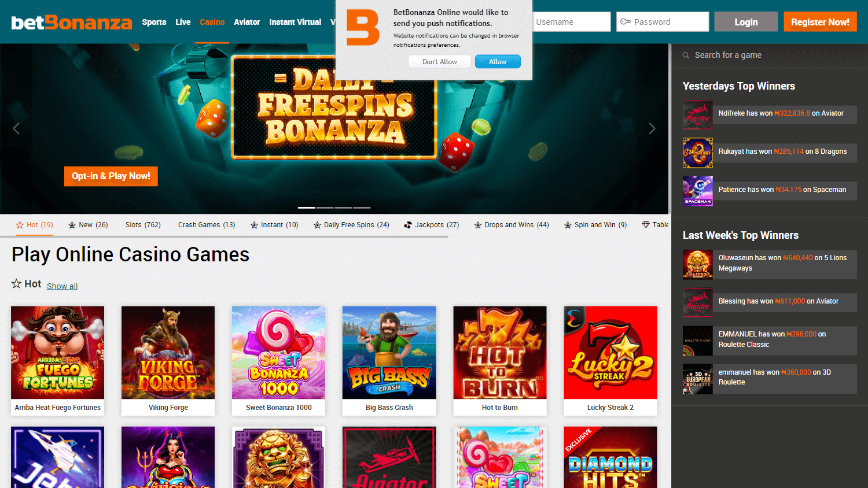The image size is (868, 488).
Task: Open the Aviator game thumbnail
Action: tap(389, 457)
